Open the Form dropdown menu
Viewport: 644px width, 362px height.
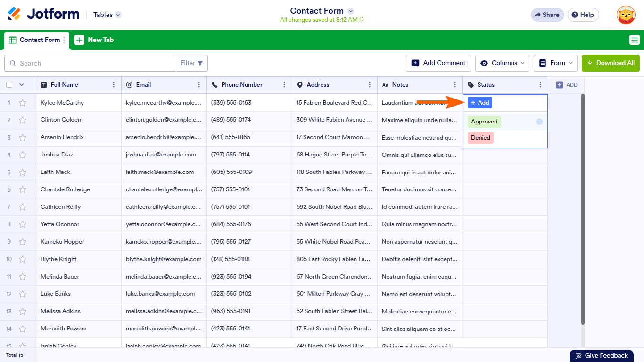tap(555, 63)
